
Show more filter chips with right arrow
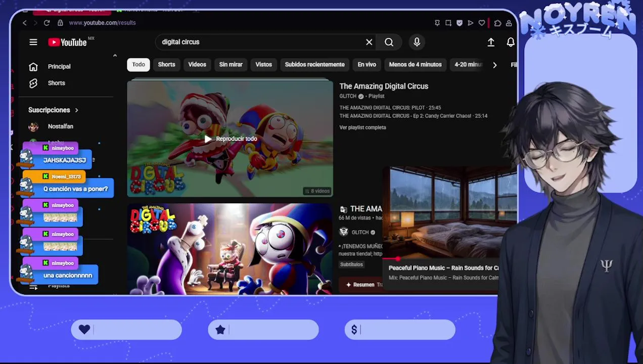(494, 65)
